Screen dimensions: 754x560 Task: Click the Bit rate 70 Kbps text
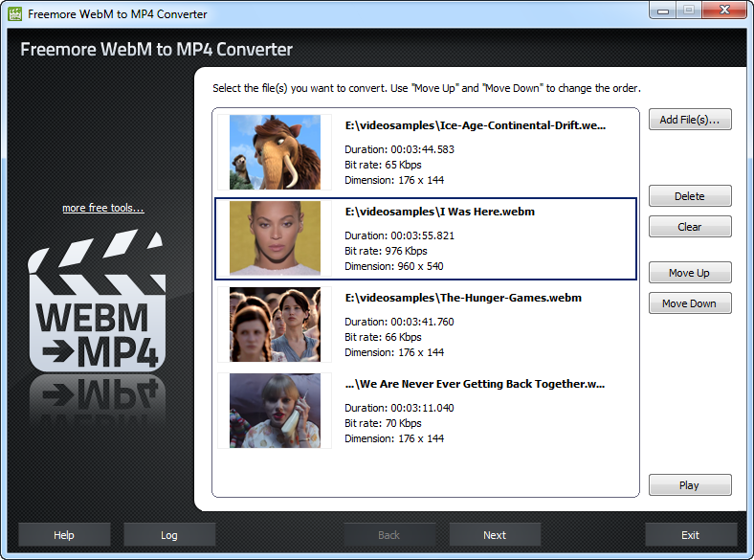pyautogui.click(x=383, y=423)
